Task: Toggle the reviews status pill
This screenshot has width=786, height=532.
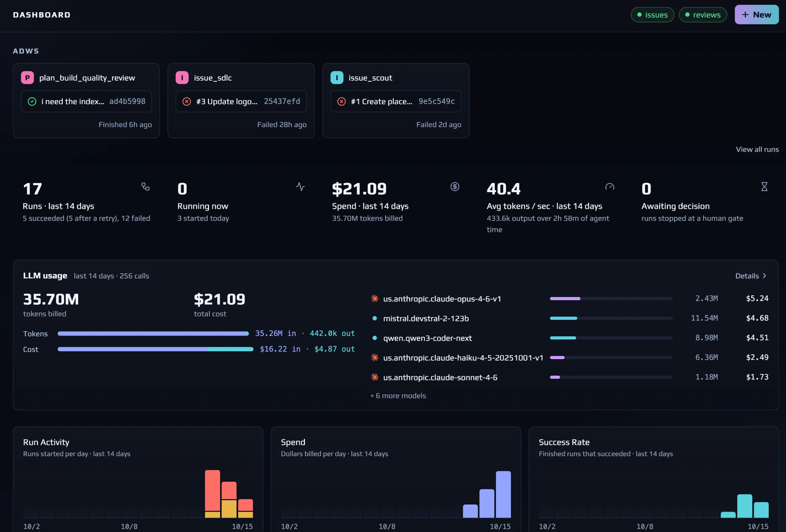Action: coord(703,15)
